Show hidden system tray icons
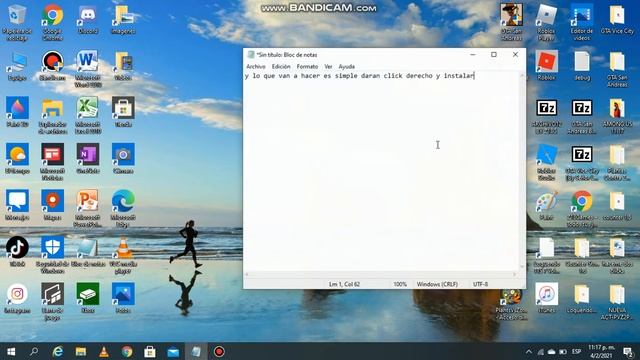 click(529, 351)
